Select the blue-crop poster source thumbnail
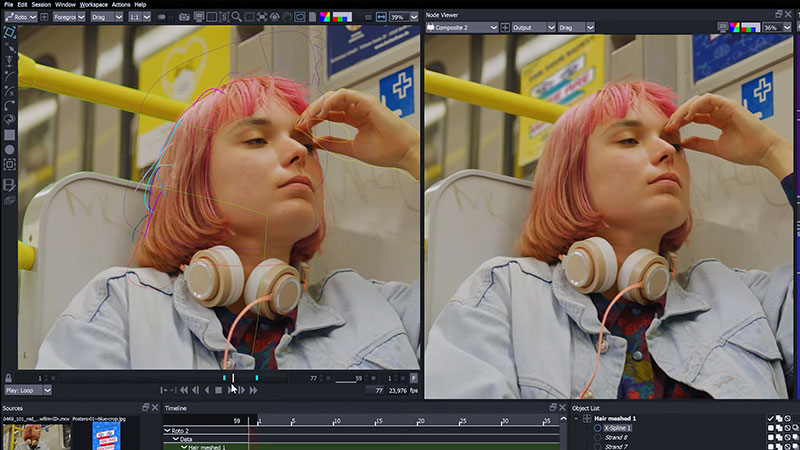The image size is (800, 450). [106, 436]
